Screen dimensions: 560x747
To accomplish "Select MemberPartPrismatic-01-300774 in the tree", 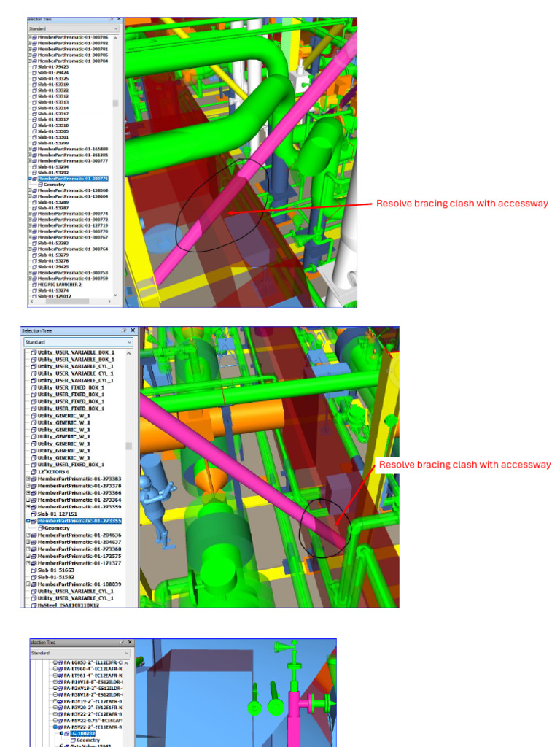I will (73, 214).
